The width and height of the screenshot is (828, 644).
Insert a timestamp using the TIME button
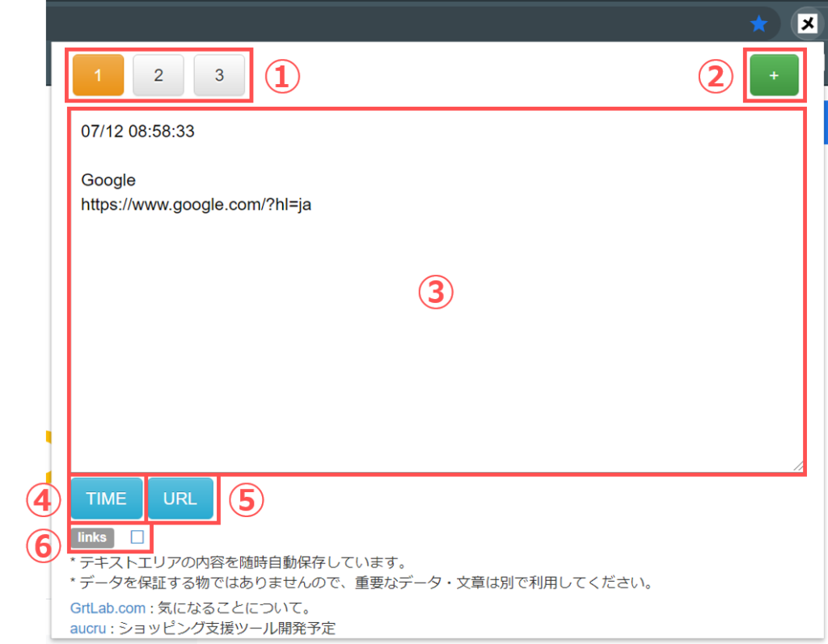106,499
